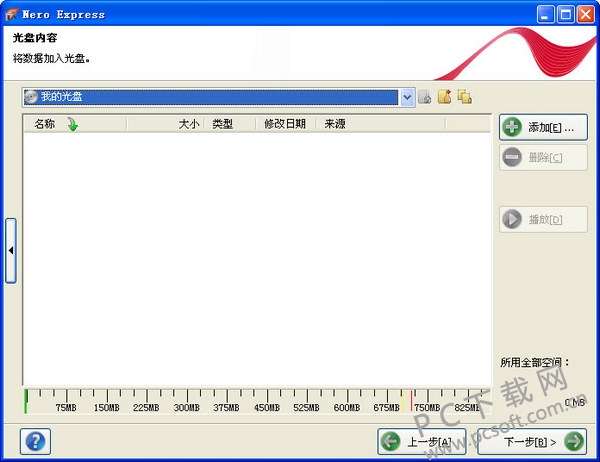
Task: Click the 来源 column header
Action: [x=335, y=124]
